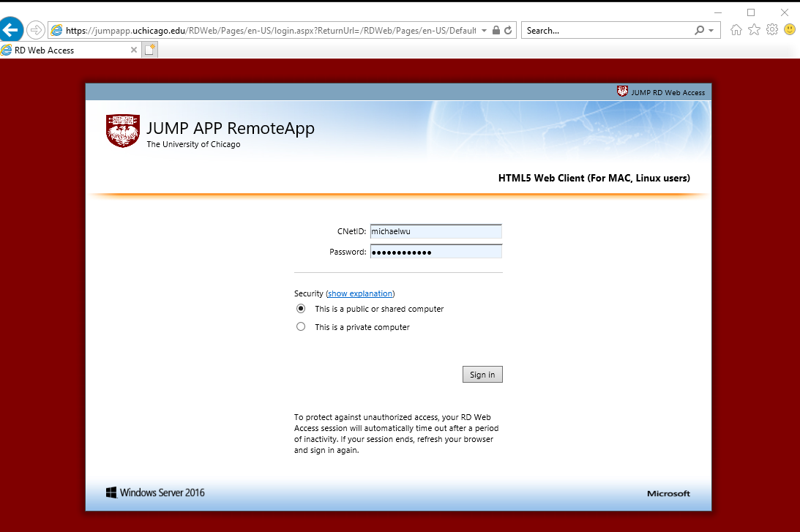Viewport: 800px width, 532px height.
Task: Click the Home icon
Action: 736,30
